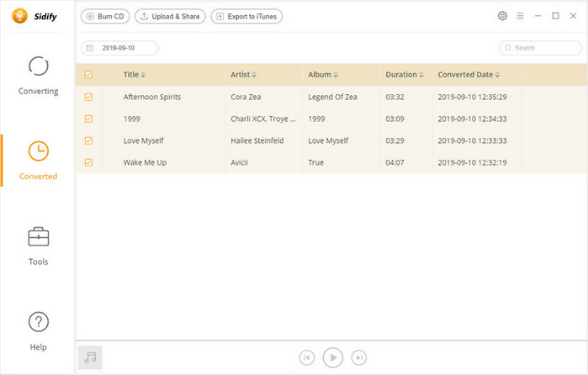Image resolution: width=588 pixels, height=375 pixels.
Task: Sort by the Album column
Action: tap(323, 75)
